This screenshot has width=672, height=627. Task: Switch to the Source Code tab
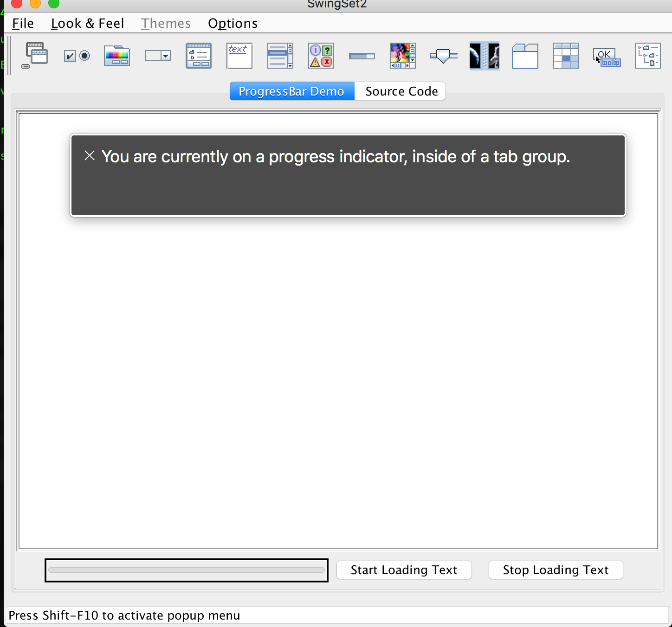tap(401, 91)
